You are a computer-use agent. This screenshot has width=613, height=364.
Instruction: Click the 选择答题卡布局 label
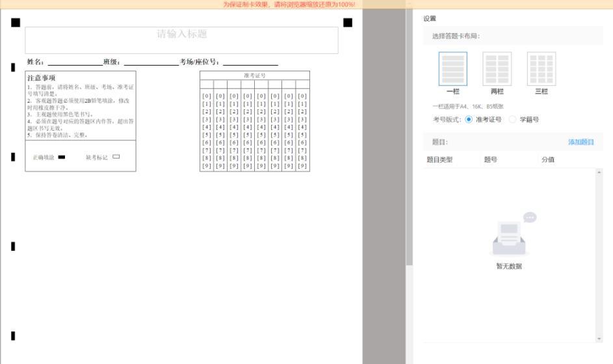pyautogui.click(x=456, y=36)
